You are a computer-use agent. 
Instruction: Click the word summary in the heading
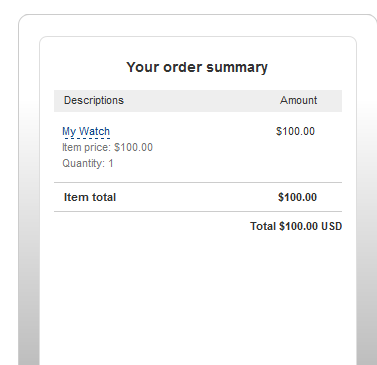(237, 67)
